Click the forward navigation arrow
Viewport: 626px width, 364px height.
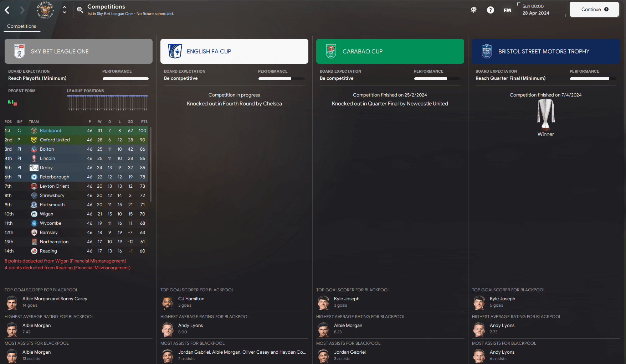[x=22, y=10]
